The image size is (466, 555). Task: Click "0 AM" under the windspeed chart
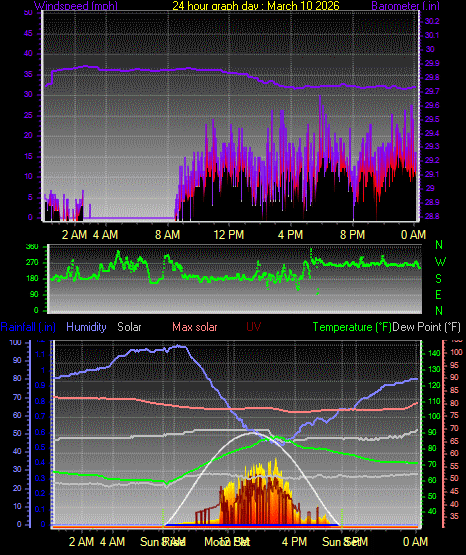pos(413,235)
